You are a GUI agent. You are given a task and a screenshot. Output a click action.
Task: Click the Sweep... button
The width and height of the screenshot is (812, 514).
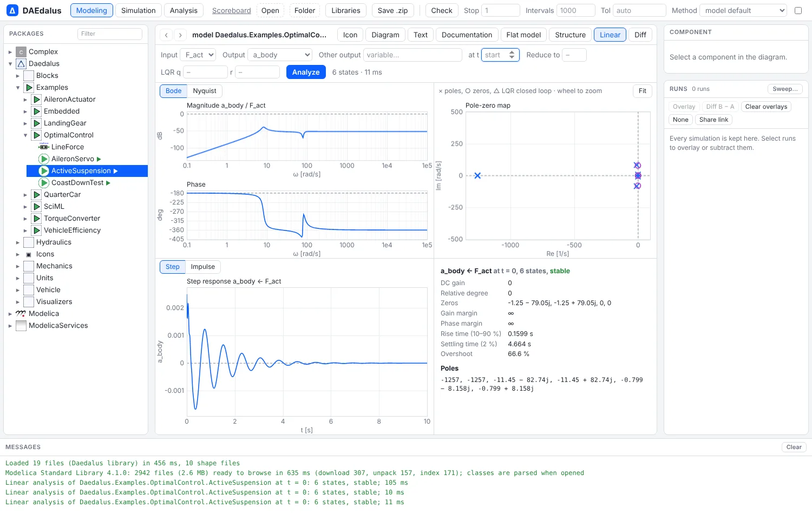[785, 89]
